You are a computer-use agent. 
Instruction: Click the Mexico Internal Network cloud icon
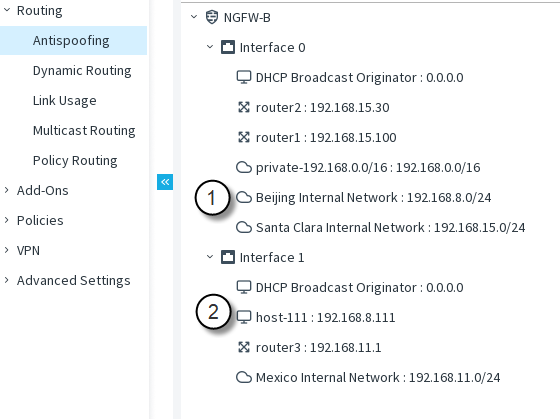[244, 377]
